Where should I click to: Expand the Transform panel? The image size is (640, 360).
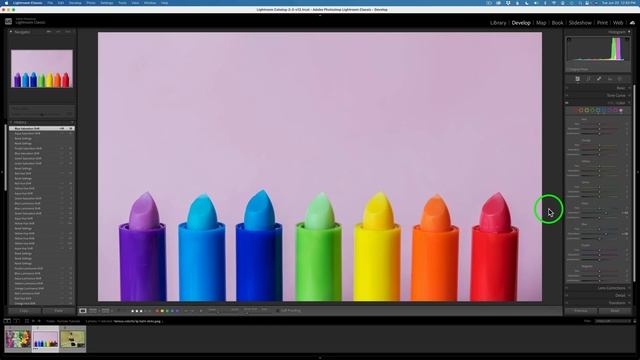point(629,303)
